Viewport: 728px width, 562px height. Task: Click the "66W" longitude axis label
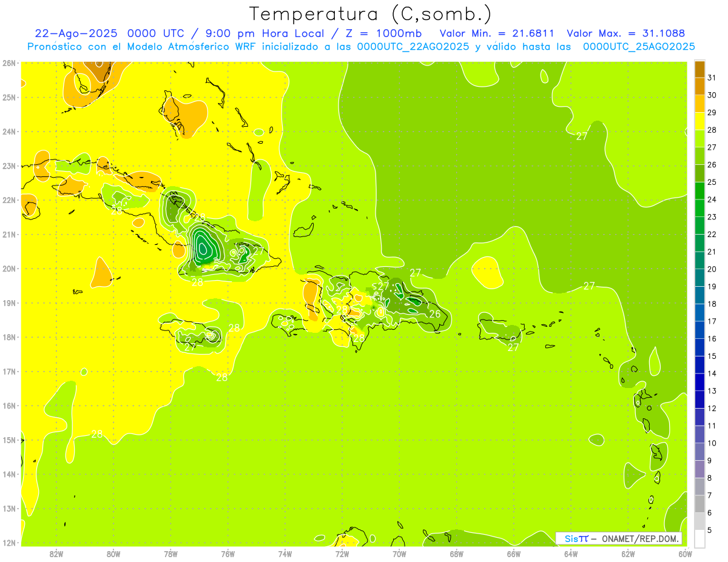514,553
